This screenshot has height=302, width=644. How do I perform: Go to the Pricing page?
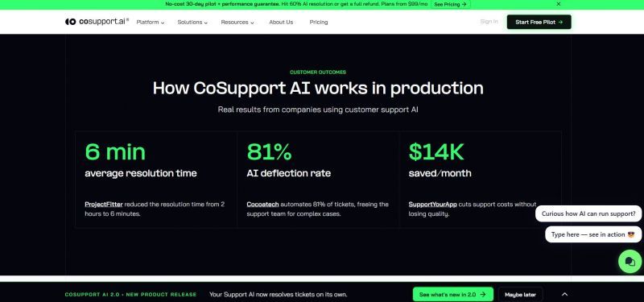(319, 23)
